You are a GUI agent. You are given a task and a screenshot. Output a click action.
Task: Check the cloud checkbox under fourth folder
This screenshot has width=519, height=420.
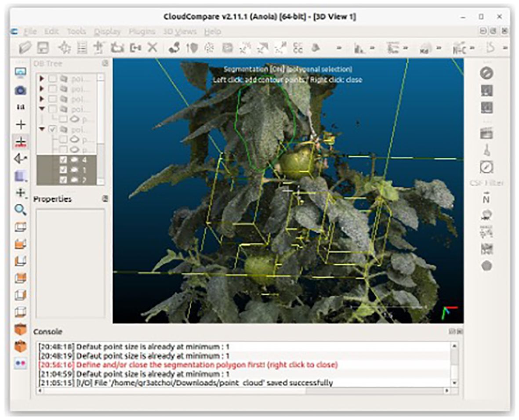[x=63, y=119]
